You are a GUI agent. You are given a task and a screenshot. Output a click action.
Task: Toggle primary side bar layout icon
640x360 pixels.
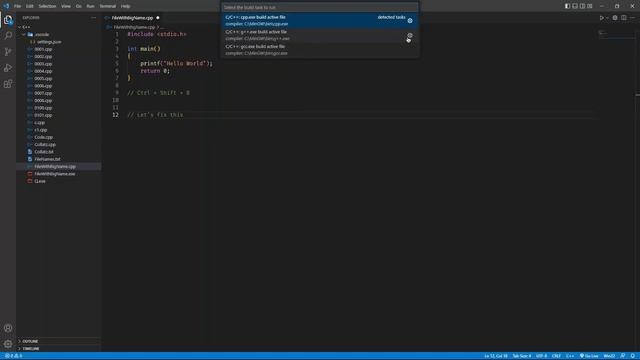coord(567,6)
